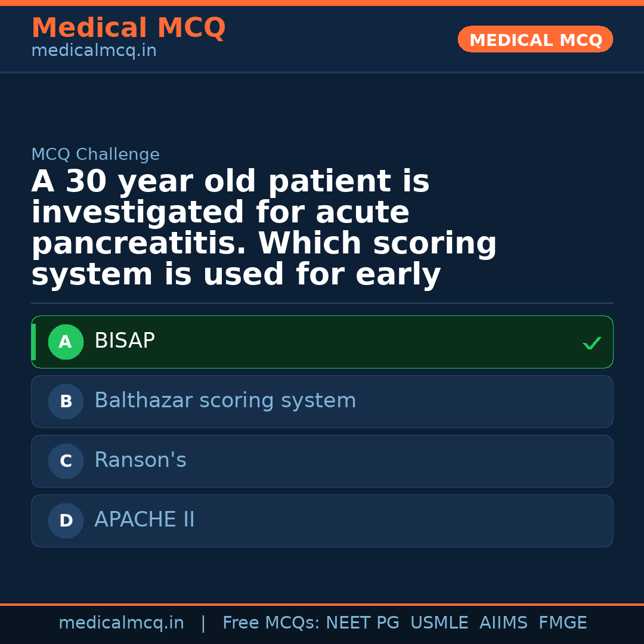Select the Ranson's answer option

(x=322, y=461)
